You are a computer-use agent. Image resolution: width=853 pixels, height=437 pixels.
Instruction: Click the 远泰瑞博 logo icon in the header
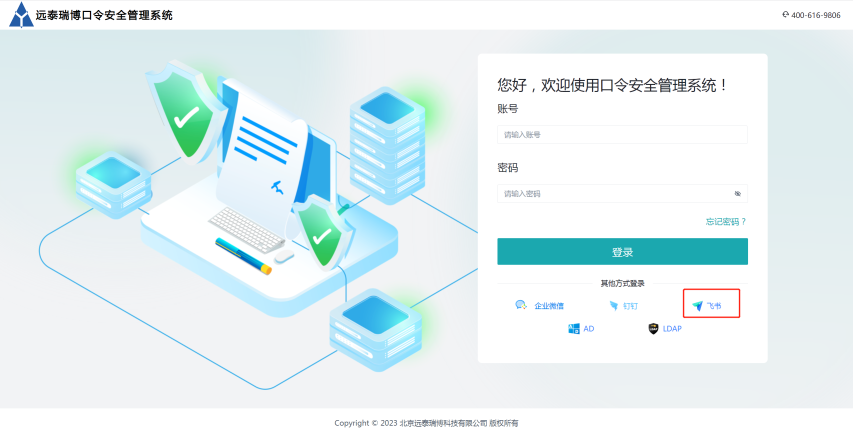coord(21,15)
